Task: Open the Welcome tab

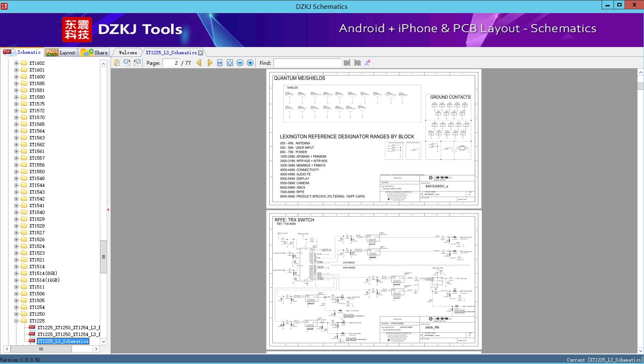Action: (x=128, y=53)
